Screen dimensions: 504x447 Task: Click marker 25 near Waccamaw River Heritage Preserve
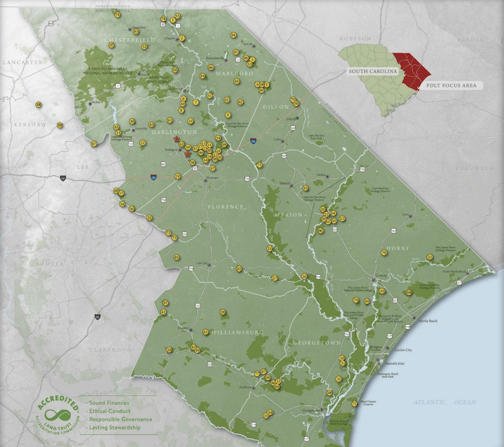[x=430, y=257]
